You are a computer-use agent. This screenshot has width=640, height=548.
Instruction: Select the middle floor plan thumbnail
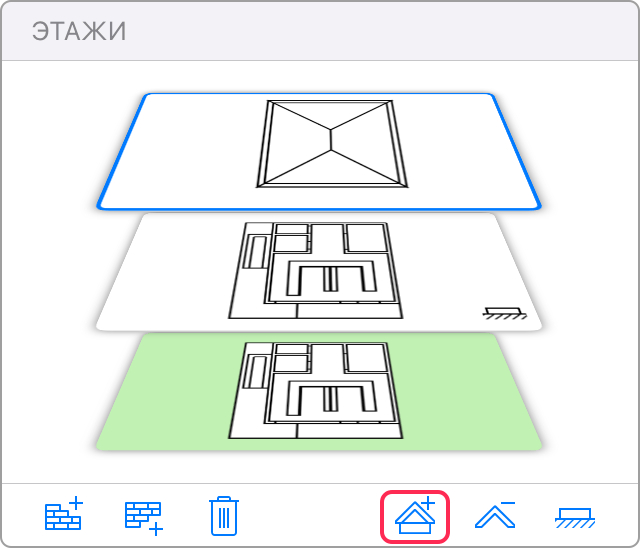coord(319,271)
